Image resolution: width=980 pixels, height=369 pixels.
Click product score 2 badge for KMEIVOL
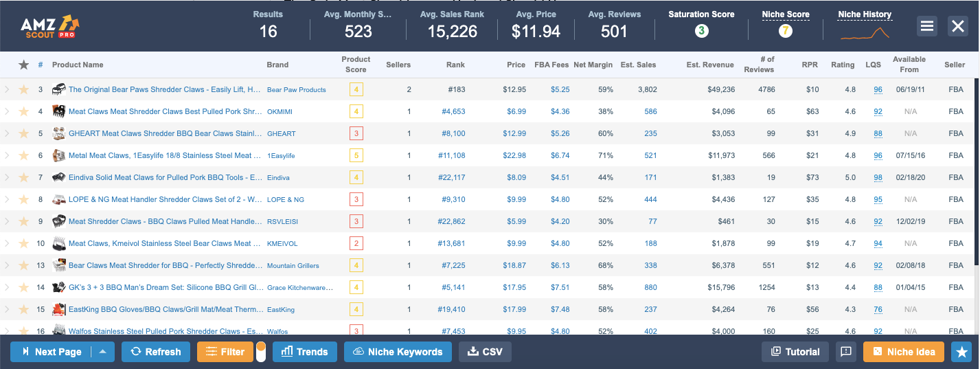point(356,243)
